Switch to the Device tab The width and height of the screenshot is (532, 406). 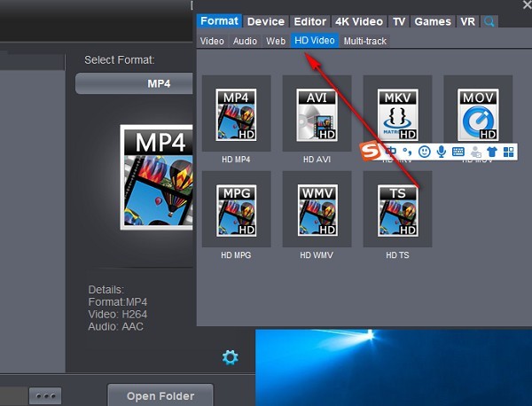coord(266,21)
